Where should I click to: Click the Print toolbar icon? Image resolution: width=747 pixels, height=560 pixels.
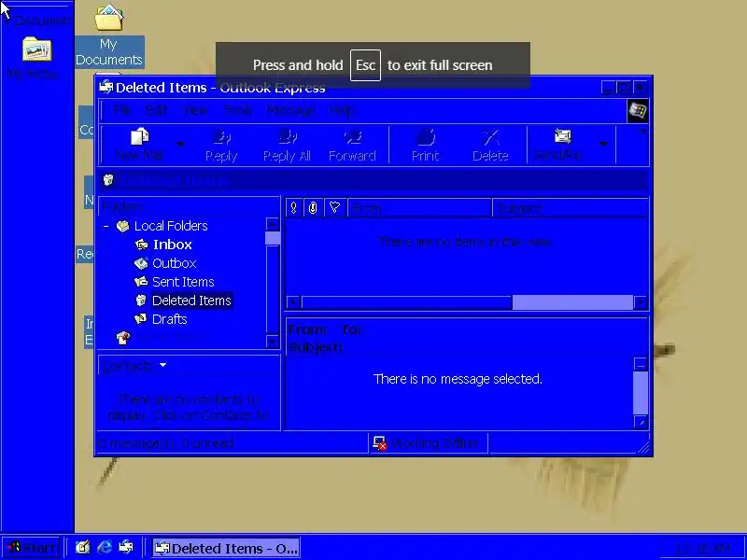pyautogui.click(x=426, y=137)
